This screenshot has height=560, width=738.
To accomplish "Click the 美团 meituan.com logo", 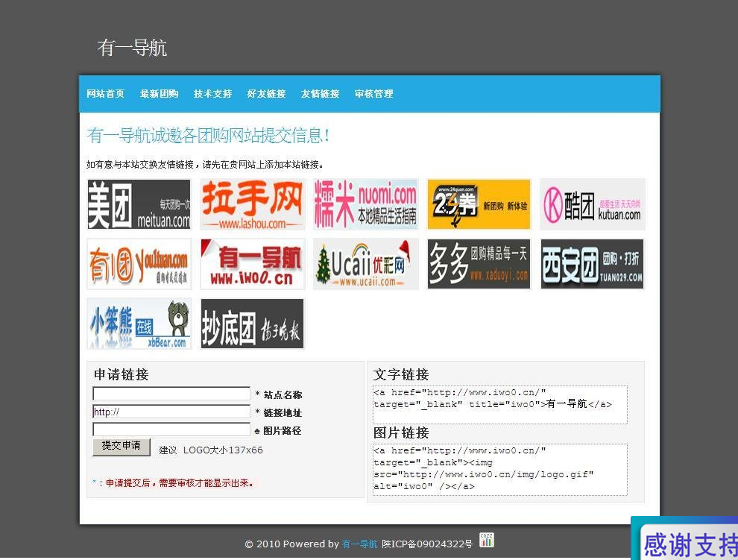I will pyautogui.click(x=139, y=204).
